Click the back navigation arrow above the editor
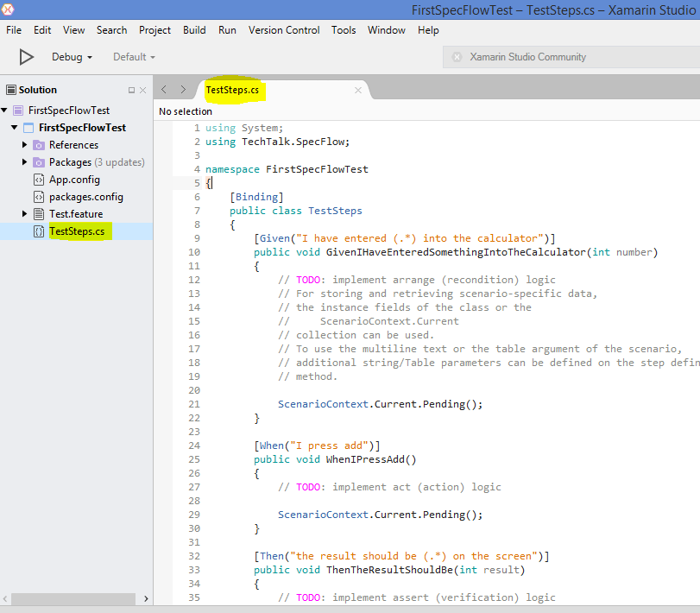The height and width of the screenshot is (613, 700). (164, 88)
